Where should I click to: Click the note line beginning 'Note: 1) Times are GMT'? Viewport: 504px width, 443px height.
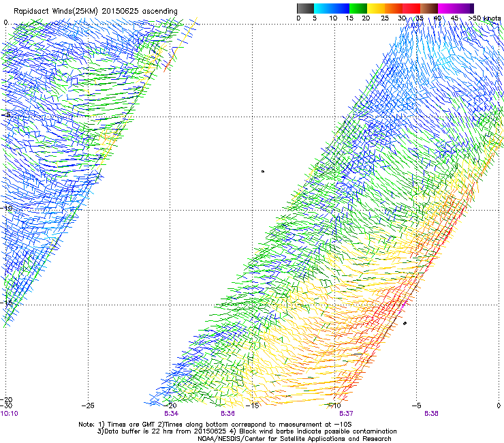(215, 425)
